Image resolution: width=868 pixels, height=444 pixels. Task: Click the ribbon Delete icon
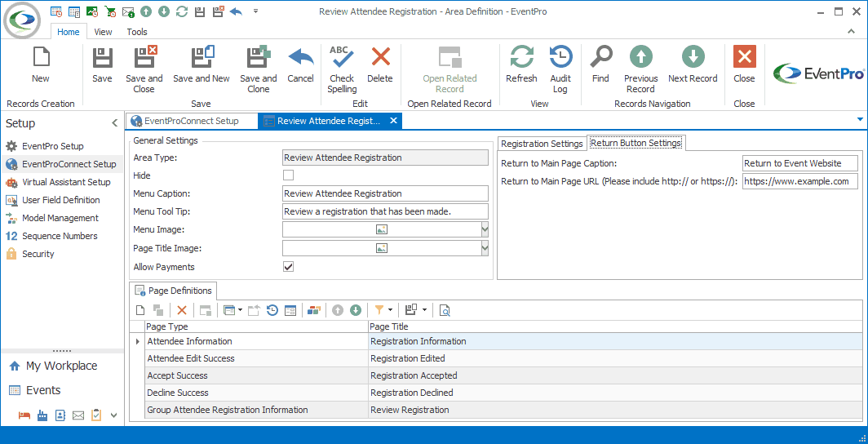(x=380, y=58)
